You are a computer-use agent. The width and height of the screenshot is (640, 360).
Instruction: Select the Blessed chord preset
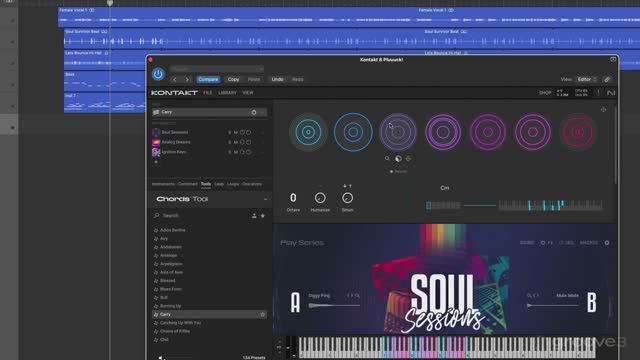pyautogui.click(x=168, y=281)
